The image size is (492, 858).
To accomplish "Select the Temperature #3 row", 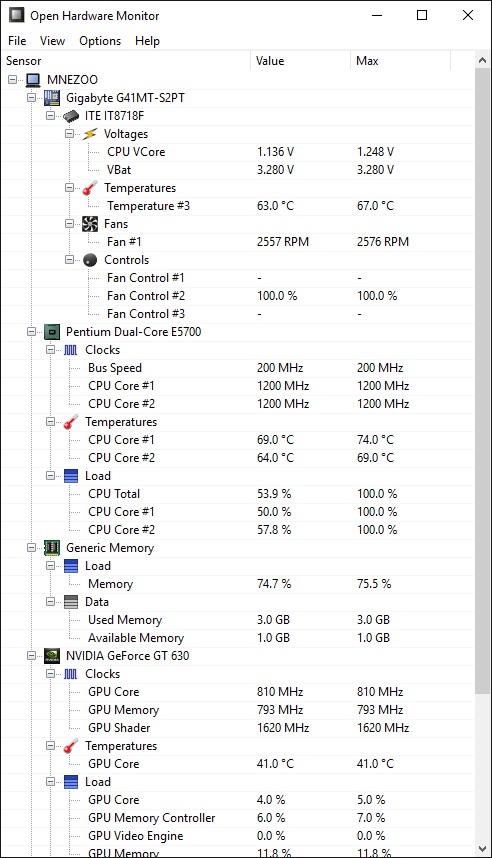I will pos(238,206).
